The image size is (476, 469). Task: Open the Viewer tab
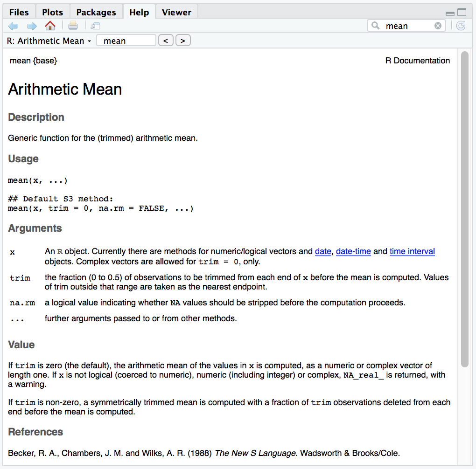(176, 12)
